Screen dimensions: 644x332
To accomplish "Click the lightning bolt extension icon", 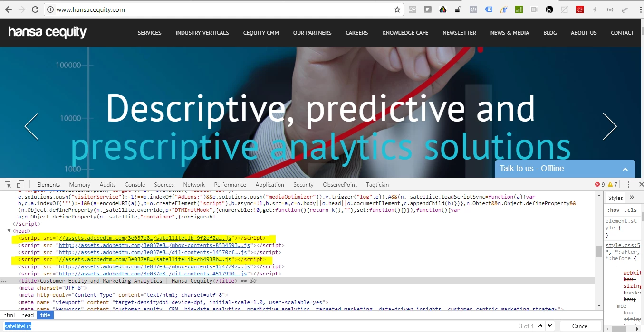I will tap(595, 9).
